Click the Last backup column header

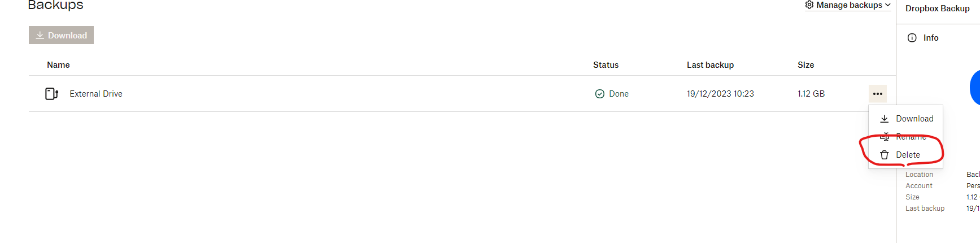pos(710,65)
